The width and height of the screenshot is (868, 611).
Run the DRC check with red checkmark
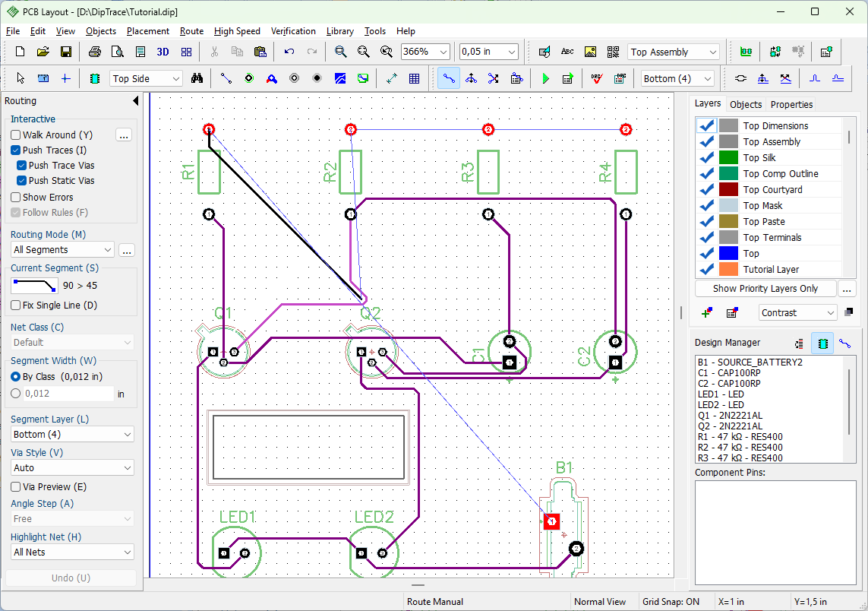coord(596,78)
